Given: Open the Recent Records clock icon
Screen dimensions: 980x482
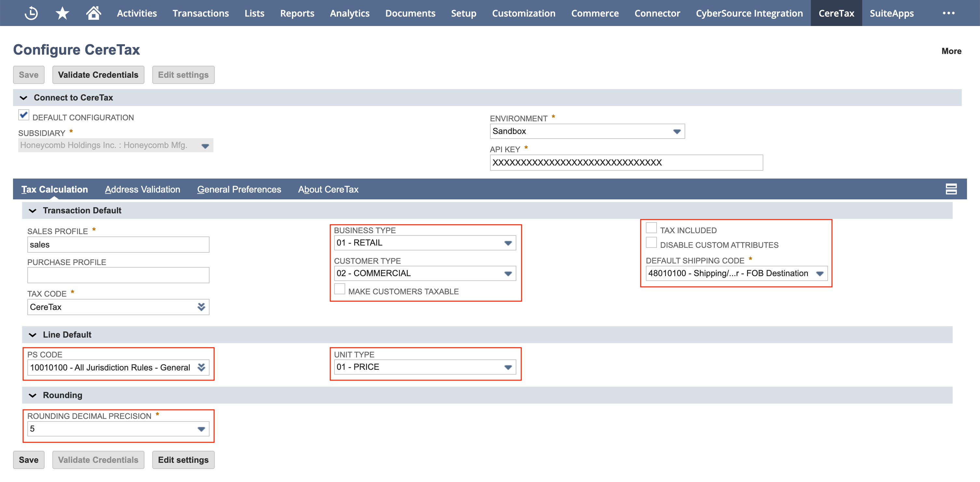Looking at the screenshot, I should (x=31, y=13).
